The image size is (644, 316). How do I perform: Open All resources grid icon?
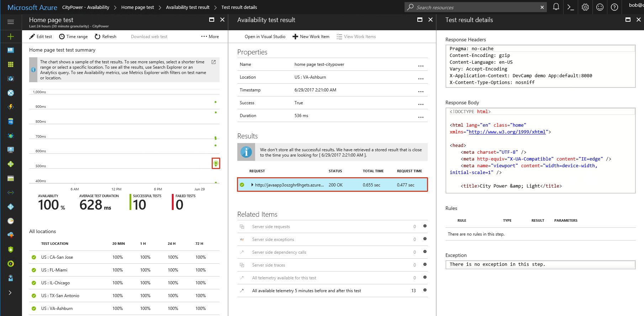click(x=11, y=64)
